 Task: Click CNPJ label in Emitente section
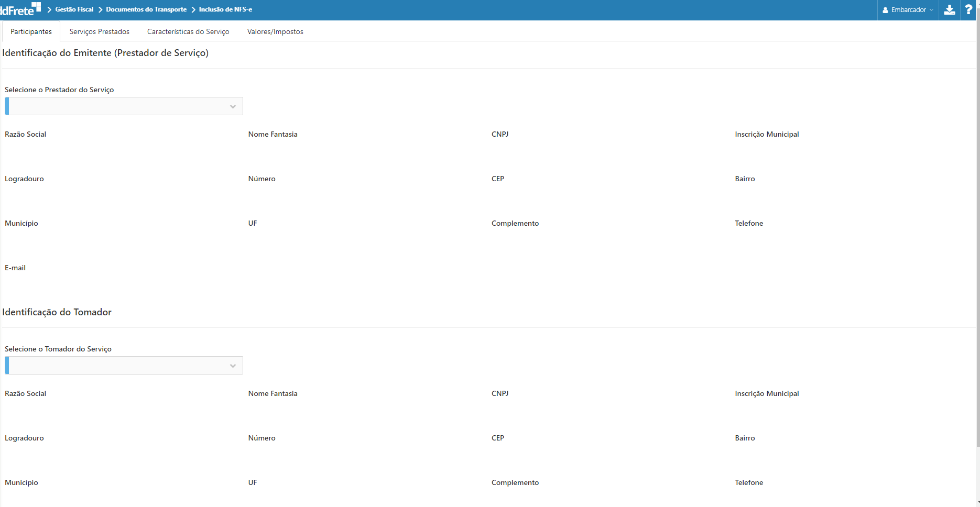tap(500, 134)
